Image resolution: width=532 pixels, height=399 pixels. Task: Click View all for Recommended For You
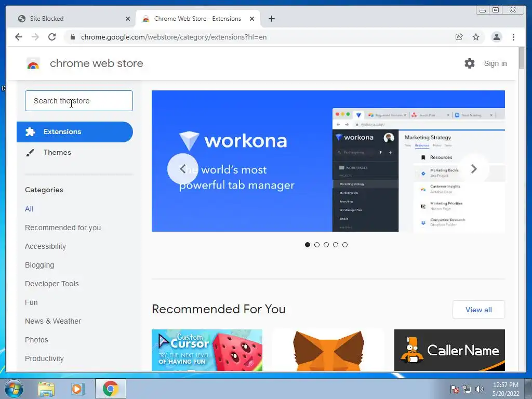[478, 310]
